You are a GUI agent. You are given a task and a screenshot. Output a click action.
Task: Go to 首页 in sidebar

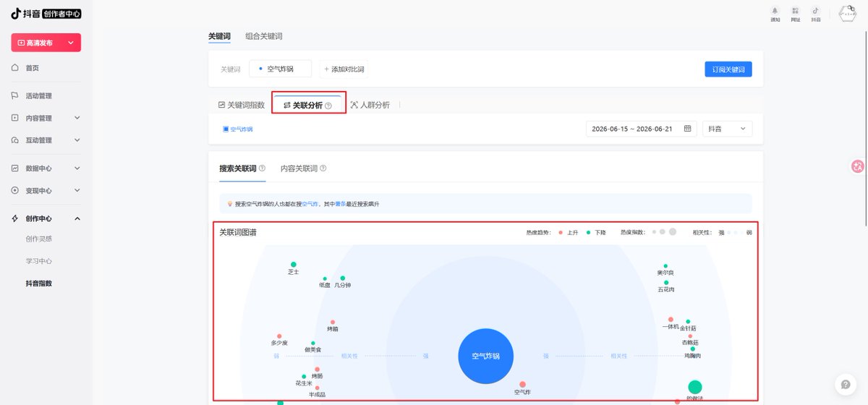[33, 67]
